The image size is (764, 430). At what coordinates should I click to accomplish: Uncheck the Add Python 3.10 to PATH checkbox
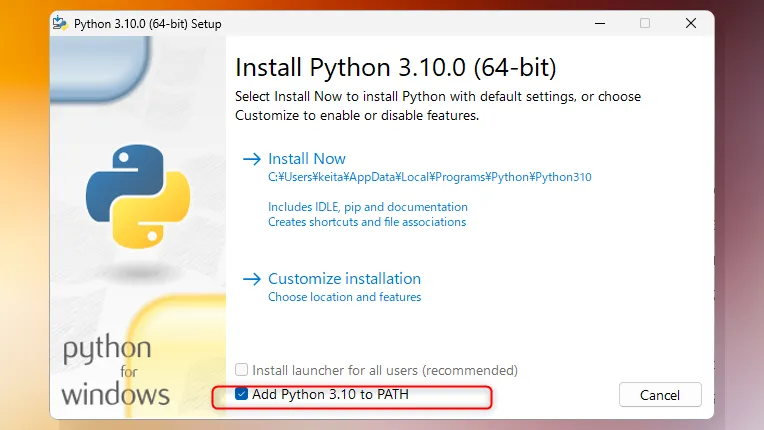(x=242, y=395)
